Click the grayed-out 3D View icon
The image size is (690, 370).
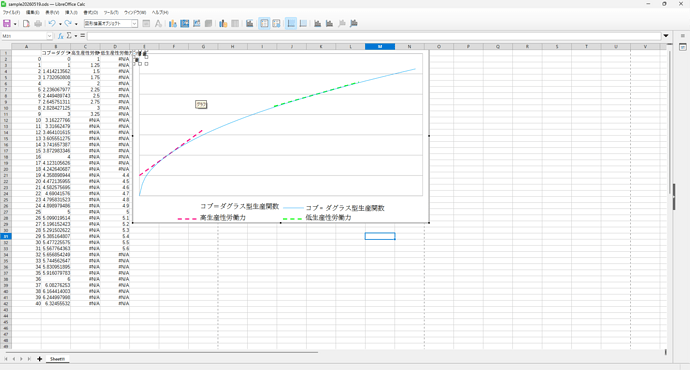[x=209, y=24]
